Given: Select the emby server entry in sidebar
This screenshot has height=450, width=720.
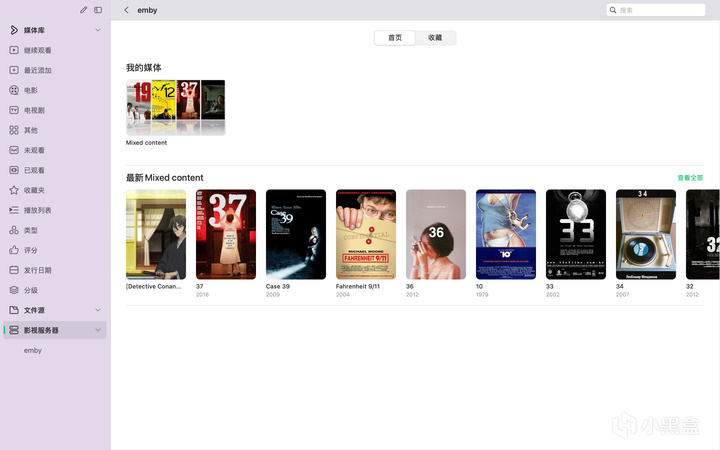Looking at the screenshot, I should click(33, 350).
